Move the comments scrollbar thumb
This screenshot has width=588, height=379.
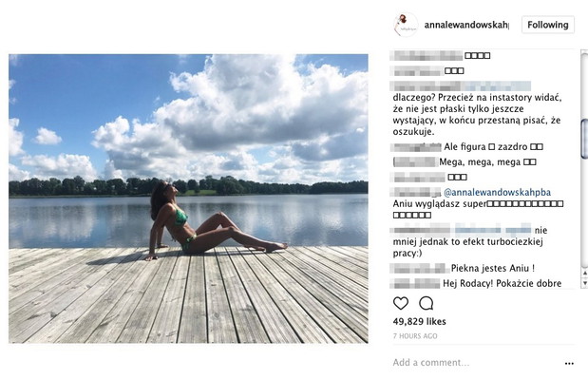pos(584,139)
